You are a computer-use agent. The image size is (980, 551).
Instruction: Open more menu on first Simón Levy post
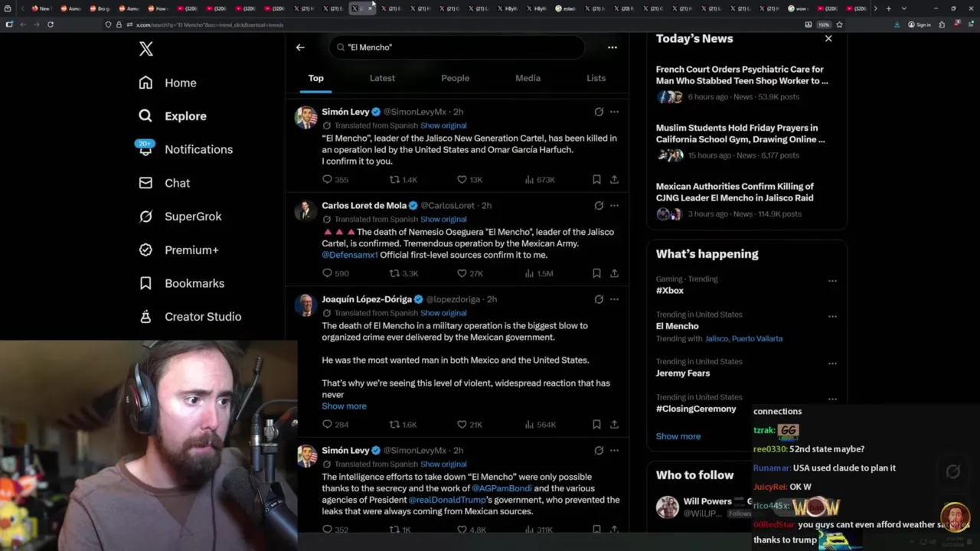614,112
